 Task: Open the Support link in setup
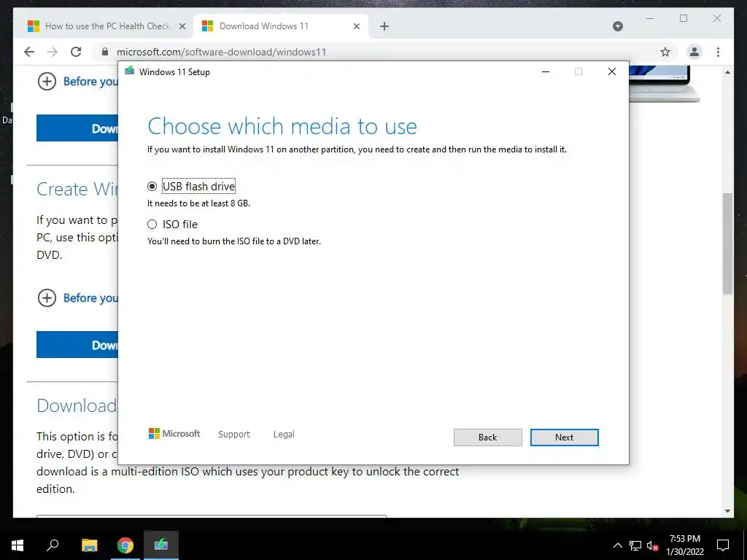pyautogui.click(x=234, y=435)
